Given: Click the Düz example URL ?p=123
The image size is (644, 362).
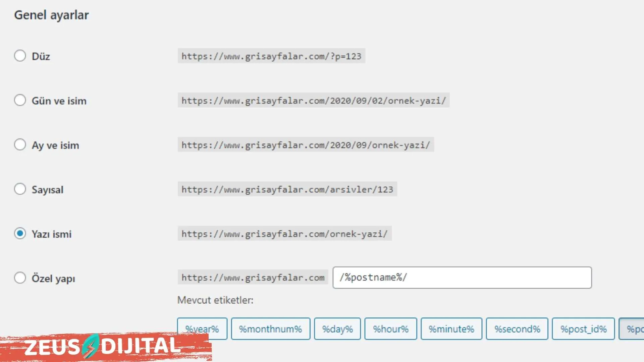Looking at the screenshot, I should pos(271,56).
